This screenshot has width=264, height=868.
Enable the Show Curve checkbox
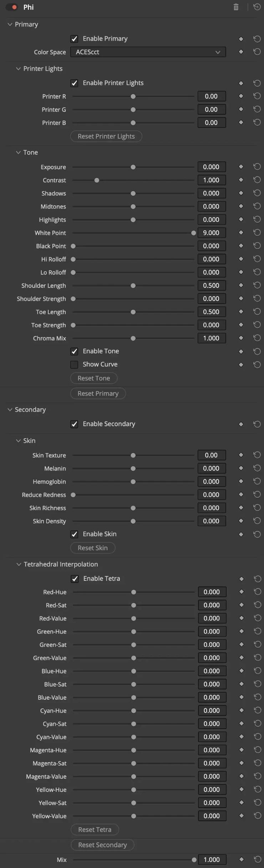click(x=74, y=364)
